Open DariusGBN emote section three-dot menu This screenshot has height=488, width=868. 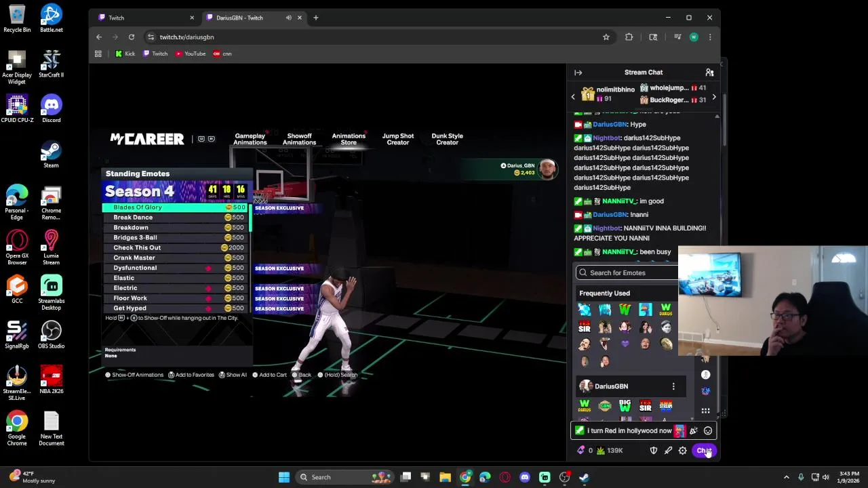[x=673, y=386]
